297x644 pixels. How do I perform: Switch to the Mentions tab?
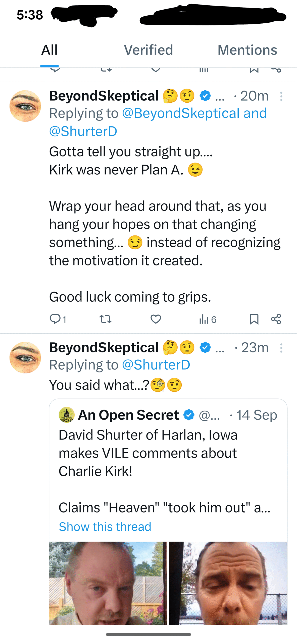tap(247, 50)
